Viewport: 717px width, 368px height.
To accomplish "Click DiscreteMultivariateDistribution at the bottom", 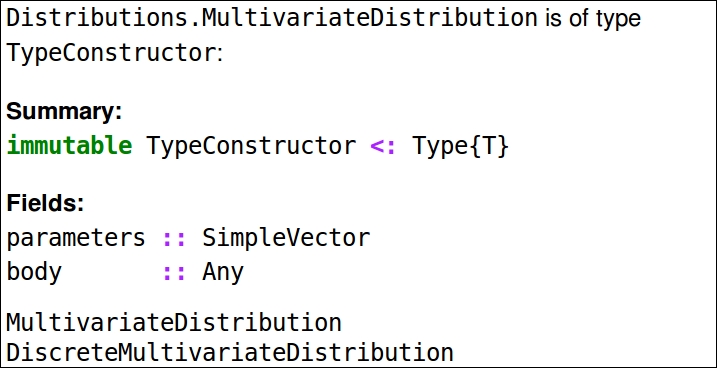I will coord(230,352).
